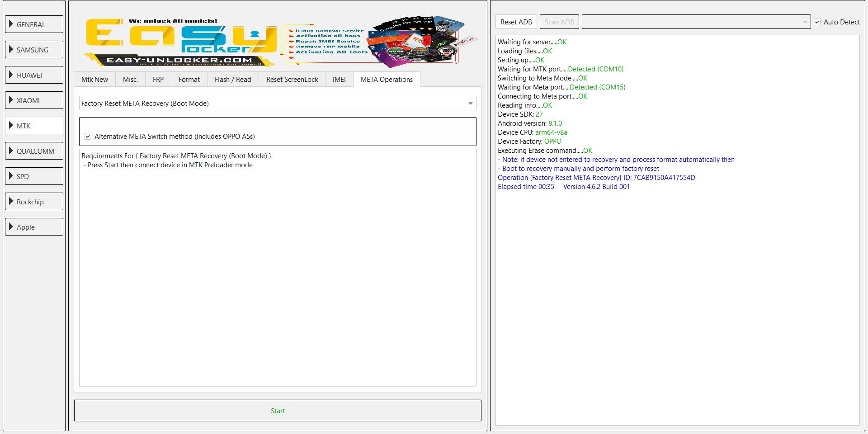Click log line 'Executing Erase command'
Image resolution: width=868 pixels, height=434 pixels.
(x=545, y=151)
